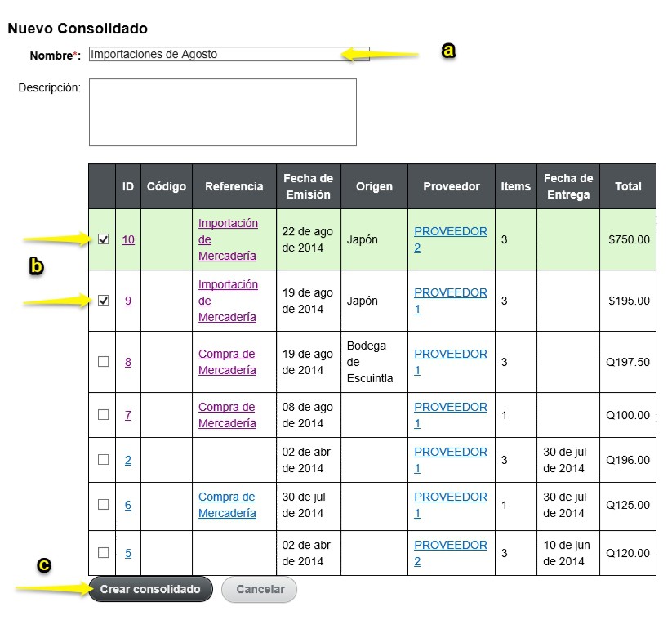The image size is (672, 629).
Task: Check the checkbox for order ID 8
Action: 103,362
